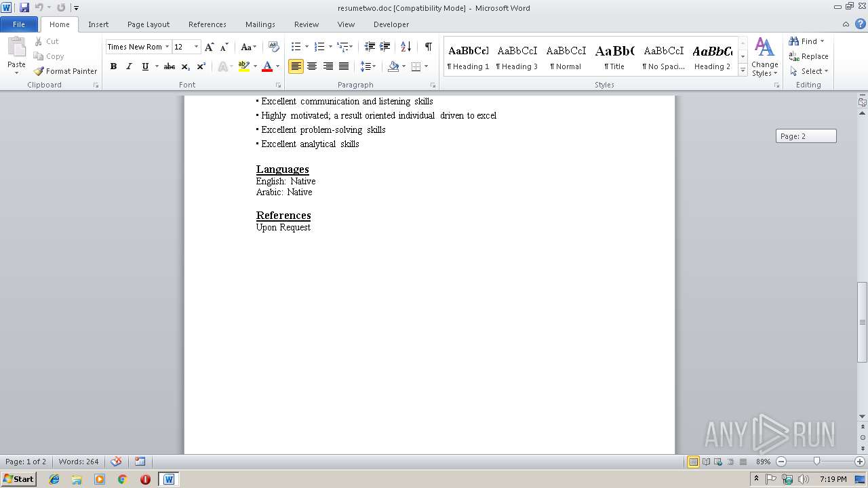Align text left
The height and width of the screenshot is (488, 868).
[296, 66]
